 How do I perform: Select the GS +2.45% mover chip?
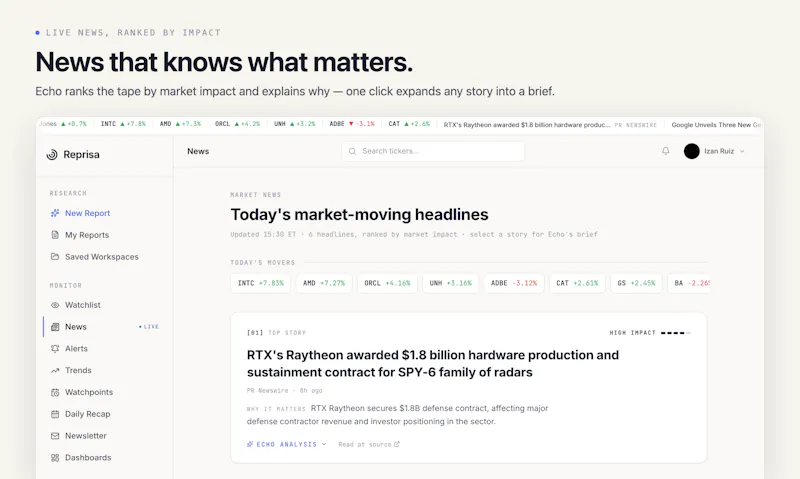tap(636, 283)
